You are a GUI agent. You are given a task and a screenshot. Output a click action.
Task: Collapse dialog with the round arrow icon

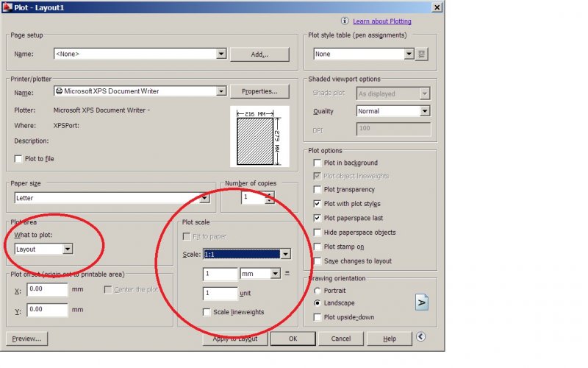(x=420, y=337)
